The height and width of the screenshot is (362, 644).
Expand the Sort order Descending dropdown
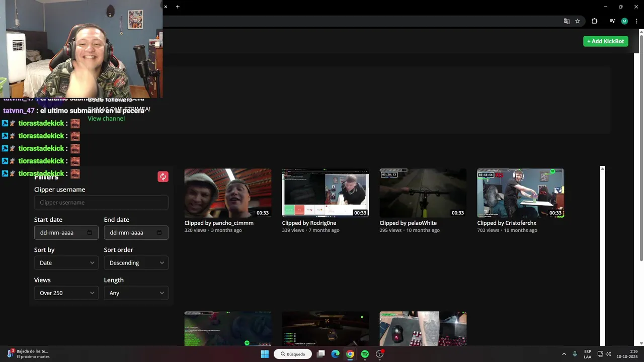point(136,263)
